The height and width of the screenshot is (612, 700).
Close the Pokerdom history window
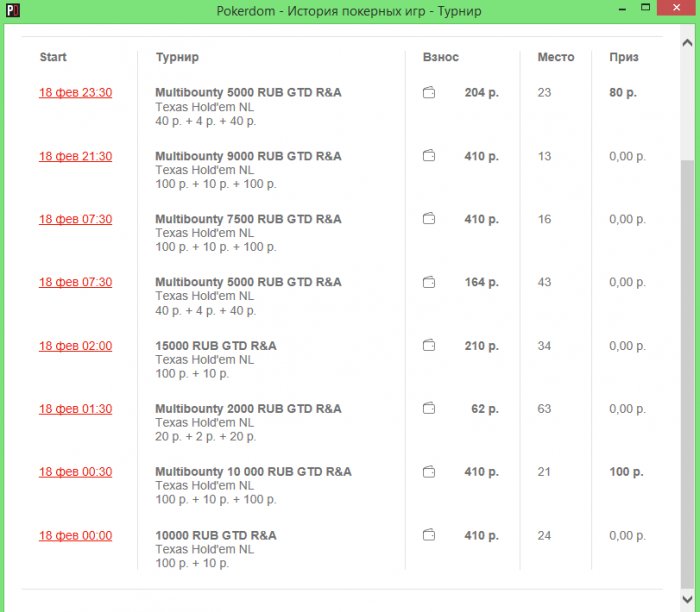[x=677, y=8]
